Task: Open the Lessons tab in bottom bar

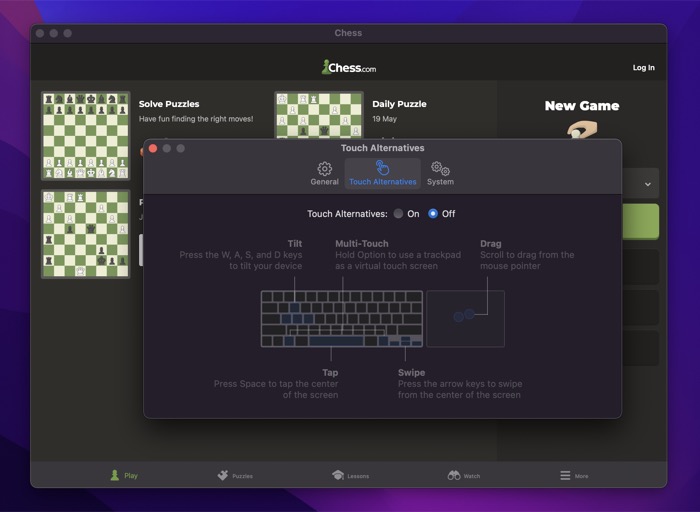Action: (350, 476)
